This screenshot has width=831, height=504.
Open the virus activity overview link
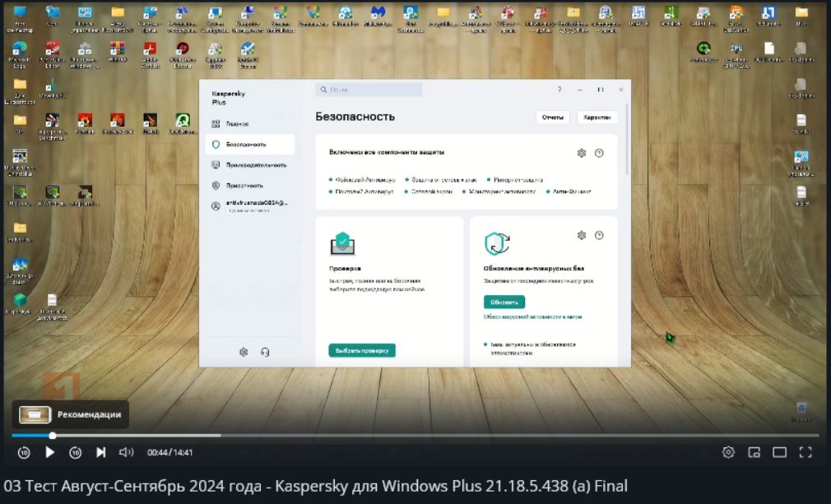click(532, 317)
